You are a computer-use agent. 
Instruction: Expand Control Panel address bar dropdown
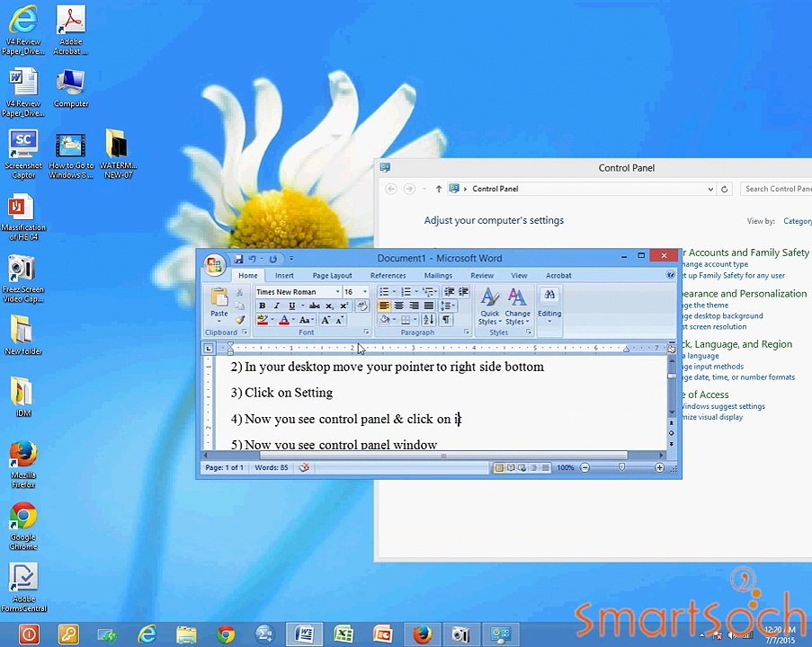click(710, 189)
